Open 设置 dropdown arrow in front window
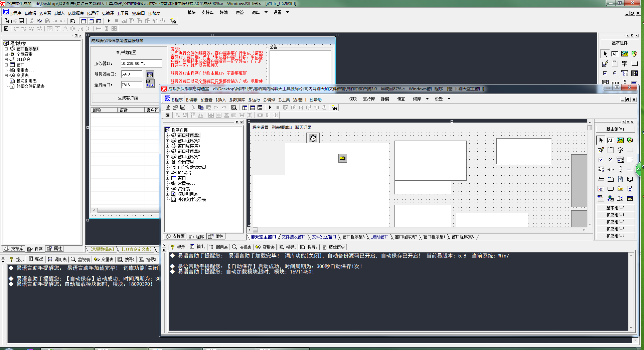644x350 pixels. 449,99
